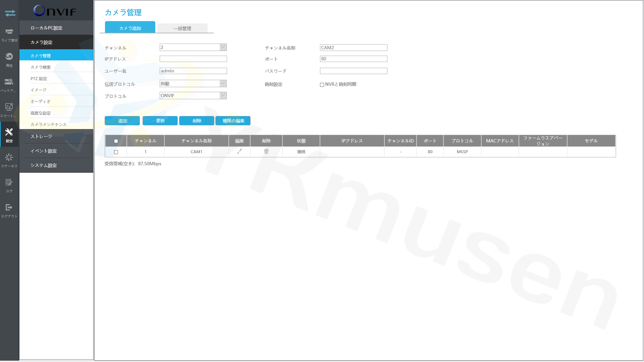Expand the チャンネル dropdown

click(223, 47)
